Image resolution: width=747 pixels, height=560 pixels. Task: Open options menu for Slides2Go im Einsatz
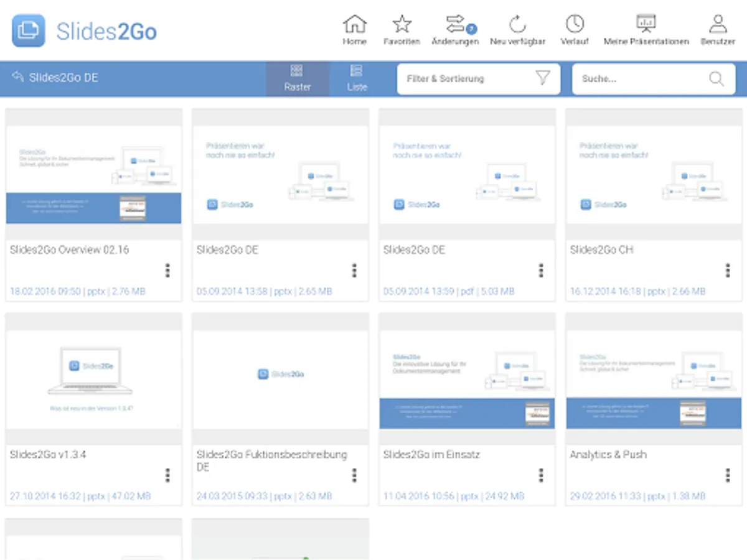click(x=541, y=475)
